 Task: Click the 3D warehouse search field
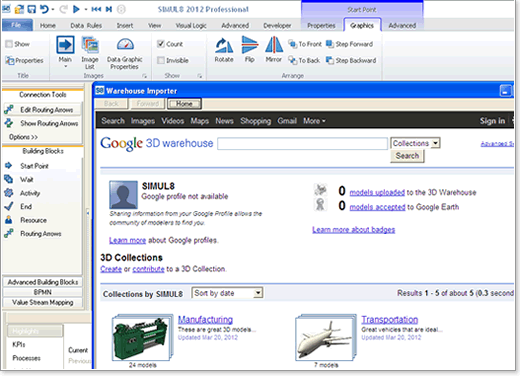point(302,144)
